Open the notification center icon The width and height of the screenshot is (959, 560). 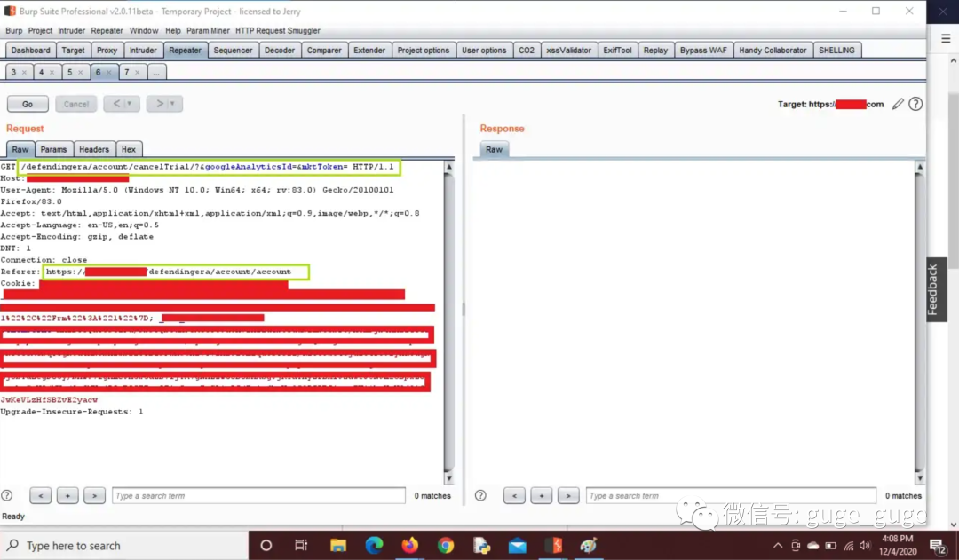tap(937, 545)
